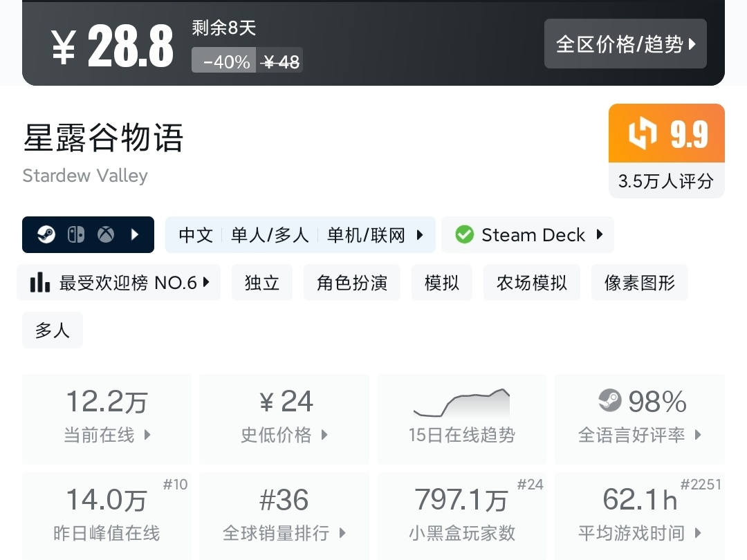This screenshot has width=747, height=560.
Task: Select the 农场模拟 tag
Action: (x=532, y=283)
